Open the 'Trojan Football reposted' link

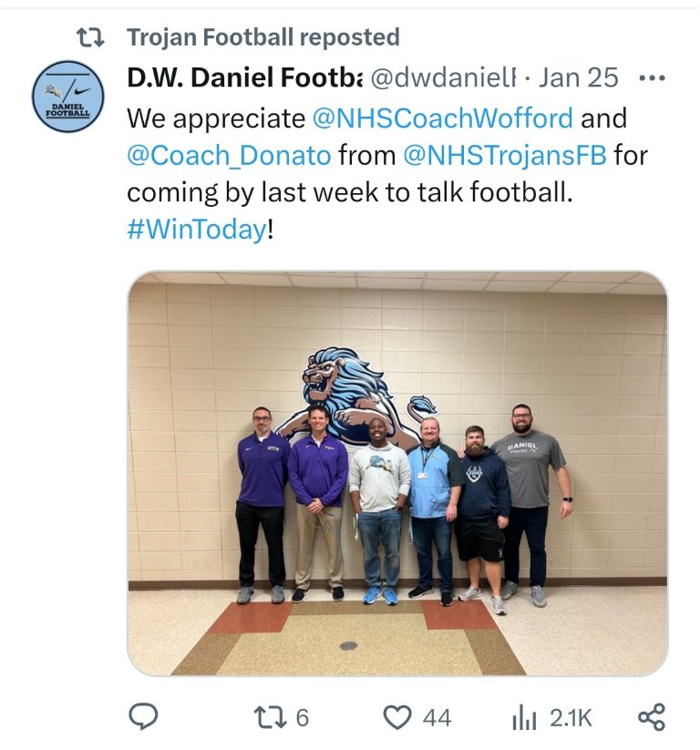pos(263,37)
